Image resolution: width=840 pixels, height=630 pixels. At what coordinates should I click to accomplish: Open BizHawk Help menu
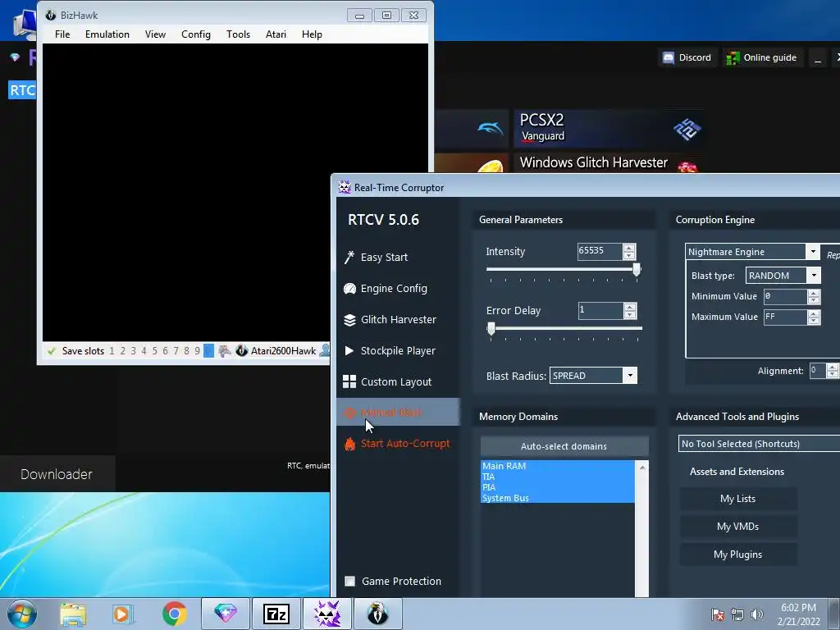[x=312, y=34]
